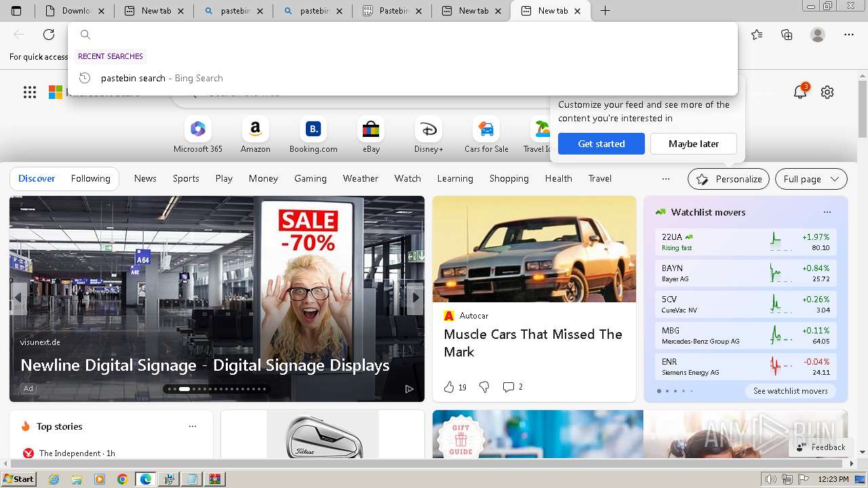Open 5CV CureVac NV stock row
This screenshot has height=488, width=868.
[746, 304]
